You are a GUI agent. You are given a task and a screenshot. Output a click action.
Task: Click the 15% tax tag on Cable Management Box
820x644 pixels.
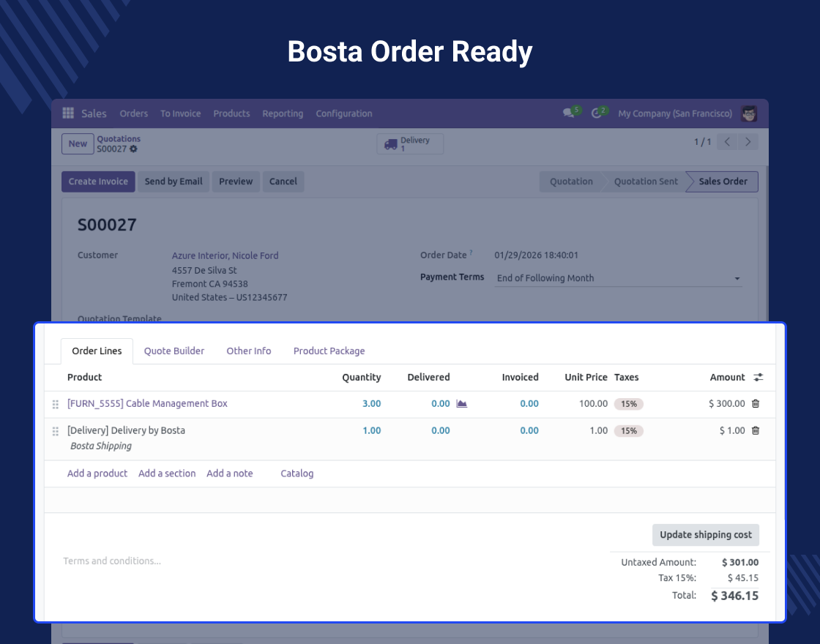629,404
